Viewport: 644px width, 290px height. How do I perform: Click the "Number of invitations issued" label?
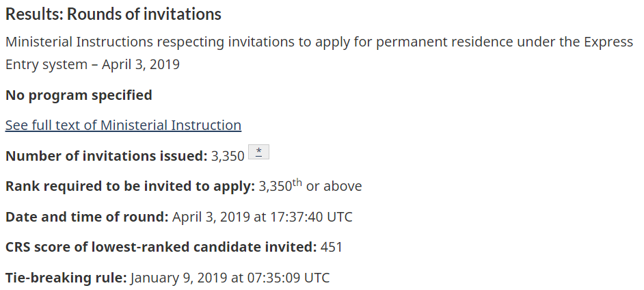click(x=106, y=156)
